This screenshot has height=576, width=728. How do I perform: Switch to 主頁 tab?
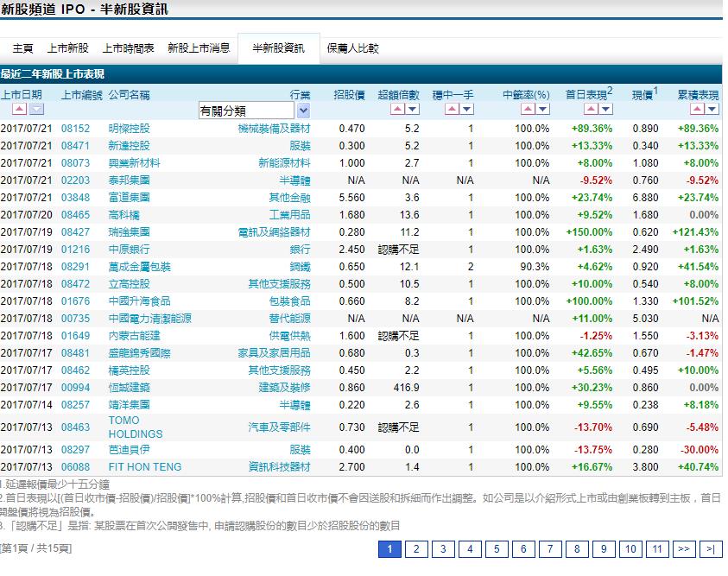tap(22, 48)
